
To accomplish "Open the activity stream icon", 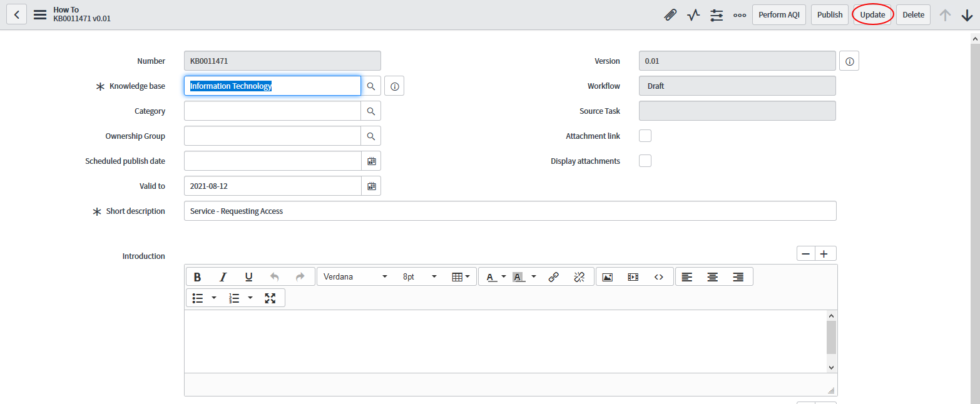I will 693,15.
